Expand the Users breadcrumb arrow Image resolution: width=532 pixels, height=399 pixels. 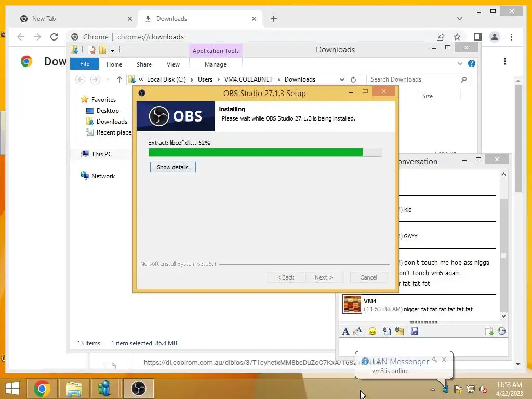(x=219, y=79)
